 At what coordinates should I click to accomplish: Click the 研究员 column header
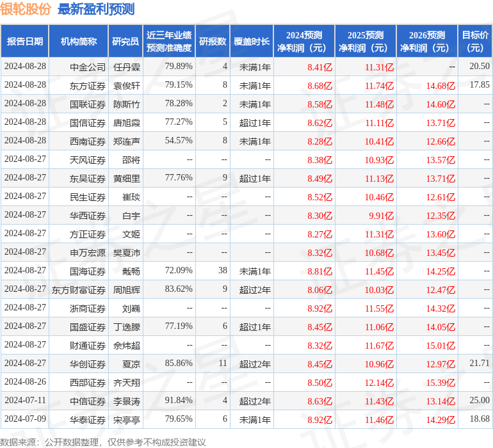[125, 41]
